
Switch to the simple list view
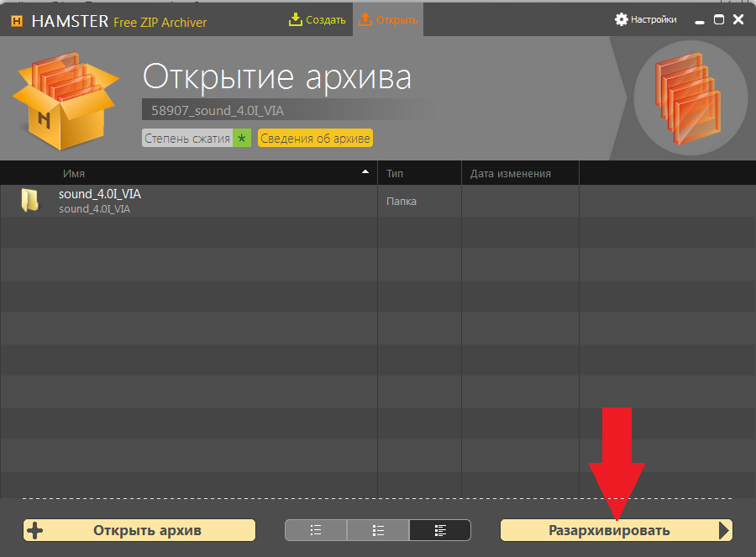(316, 530)
